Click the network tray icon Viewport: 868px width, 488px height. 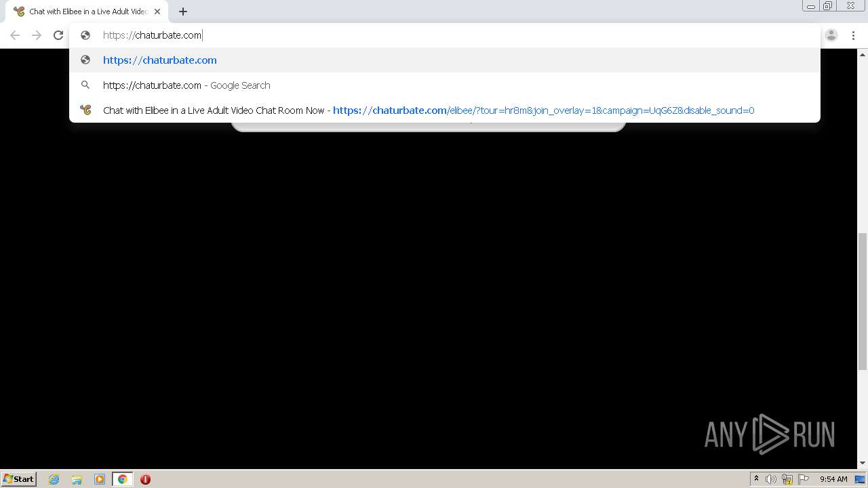787,479
